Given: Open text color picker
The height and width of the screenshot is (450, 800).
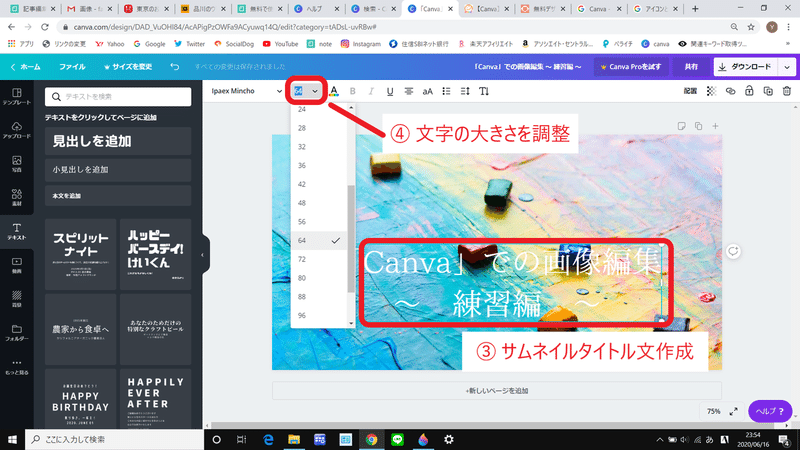Looking at the screenshot, I should [334, 91].
